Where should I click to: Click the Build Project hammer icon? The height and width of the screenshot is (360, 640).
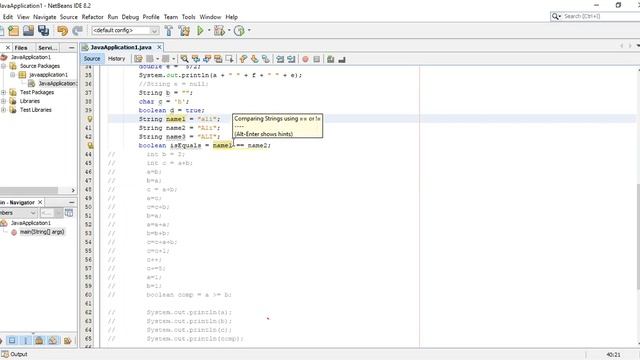pos(169,31)
